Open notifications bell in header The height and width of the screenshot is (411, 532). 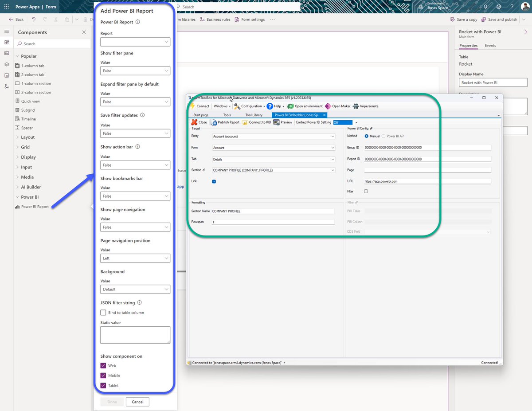click(485, 7)
